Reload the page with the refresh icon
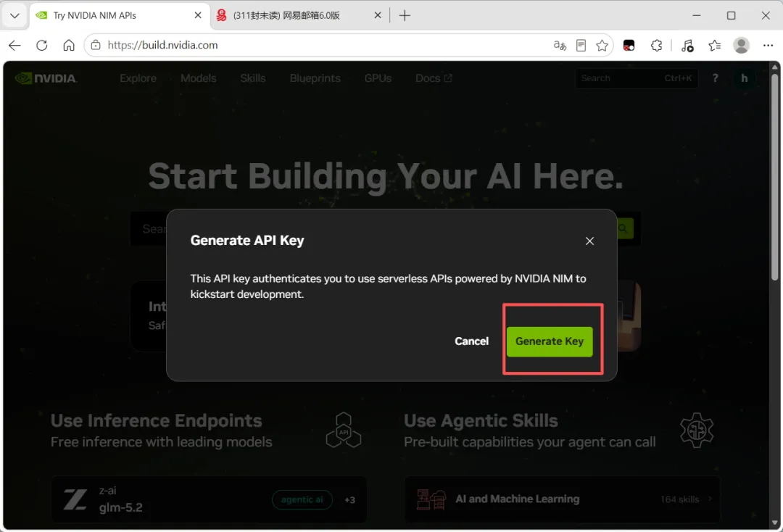783x532 pixels. [42, 46]
